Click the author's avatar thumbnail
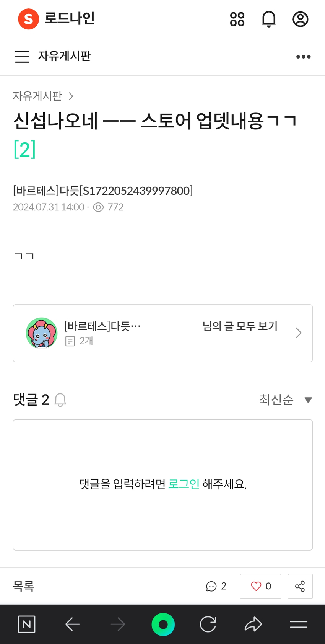Screen dimensions: 325x644 (x=42, y=333)
